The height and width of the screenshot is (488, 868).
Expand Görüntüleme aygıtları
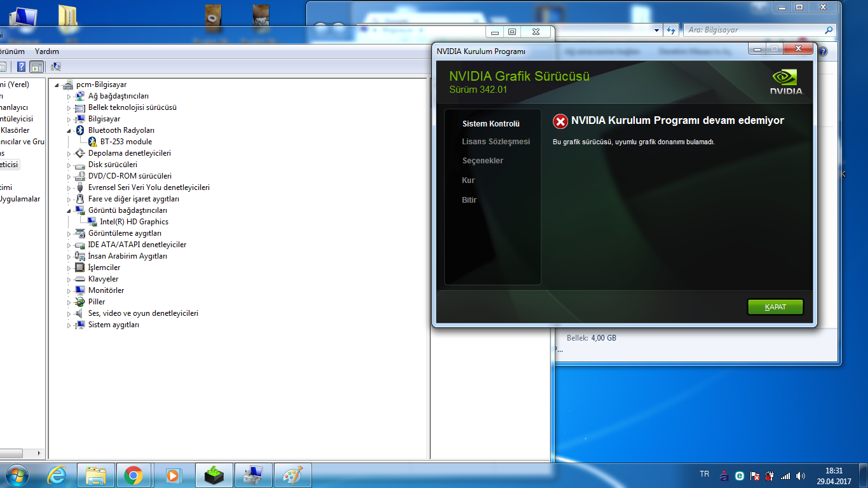69,234
